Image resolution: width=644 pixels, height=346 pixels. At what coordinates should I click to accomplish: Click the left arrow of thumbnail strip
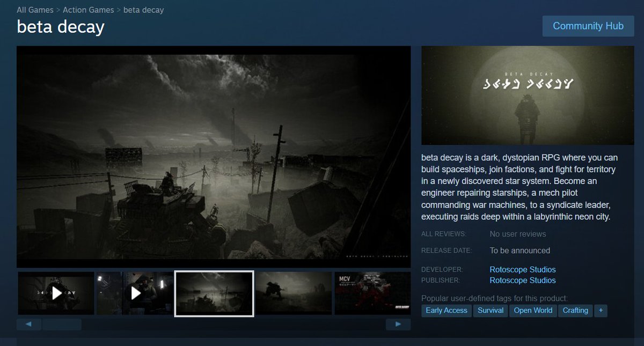29,324
